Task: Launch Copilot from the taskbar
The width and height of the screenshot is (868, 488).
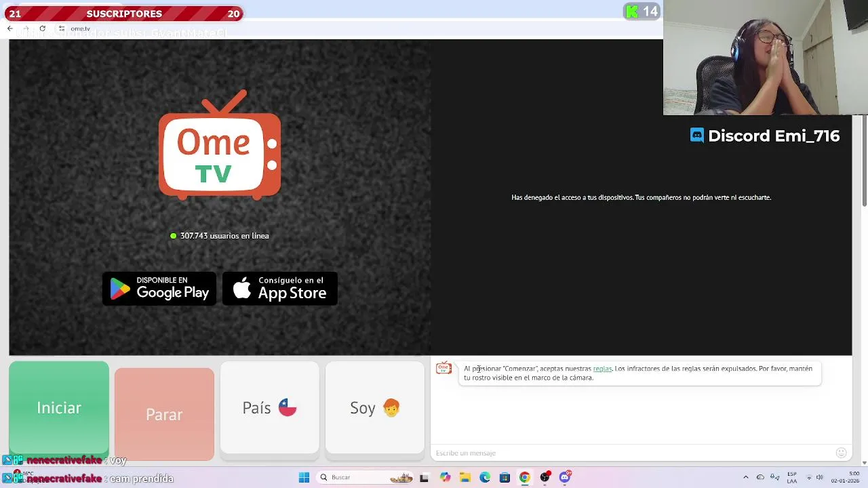Action: coord(445,477)
